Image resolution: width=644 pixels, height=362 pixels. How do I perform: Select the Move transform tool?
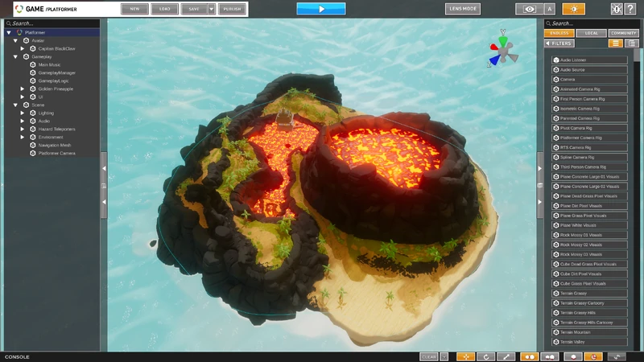(x=466, y=356)
